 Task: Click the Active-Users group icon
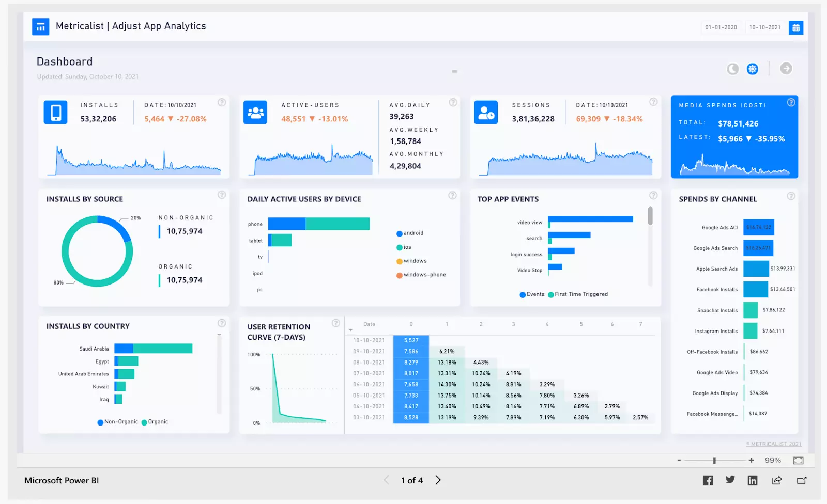255,112
